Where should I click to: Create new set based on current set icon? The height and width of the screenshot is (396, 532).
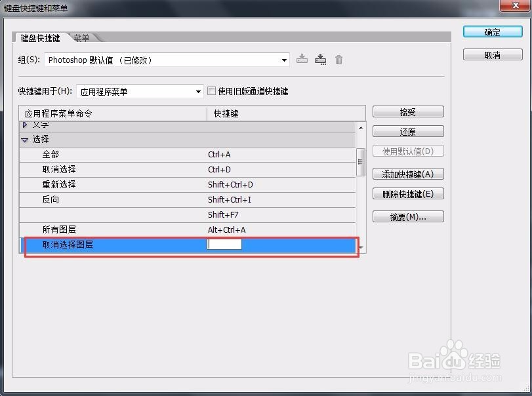pyautogui.click(x=320, y=59)
